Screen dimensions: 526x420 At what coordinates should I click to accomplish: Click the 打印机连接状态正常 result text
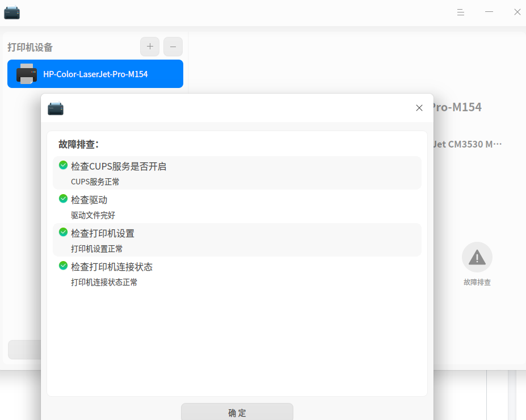(104, 283)
